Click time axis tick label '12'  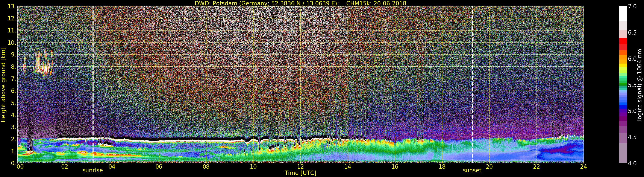tap(300, 167)
